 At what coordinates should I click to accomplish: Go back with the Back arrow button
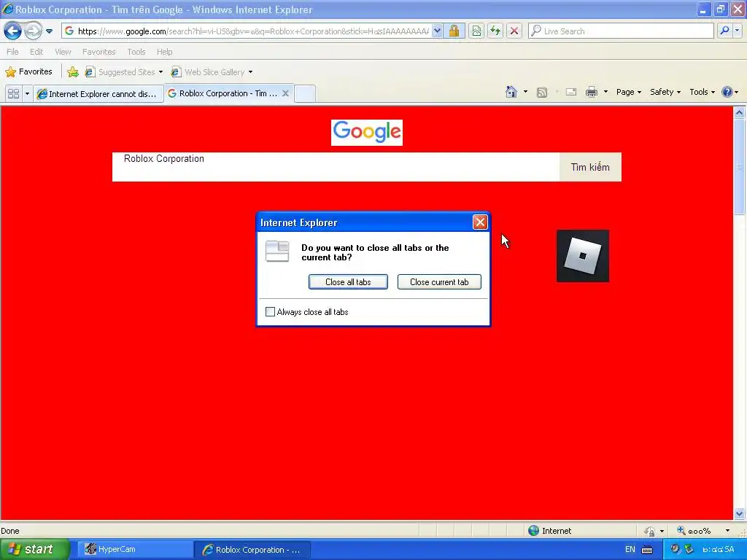12,31
